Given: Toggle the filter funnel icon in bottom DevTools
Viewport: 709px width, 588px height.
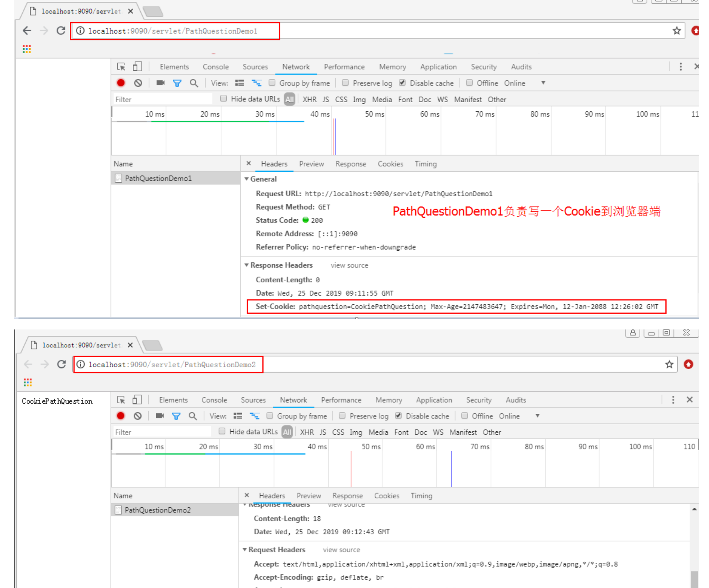Looking at the screenshot, I should (176, 416).
